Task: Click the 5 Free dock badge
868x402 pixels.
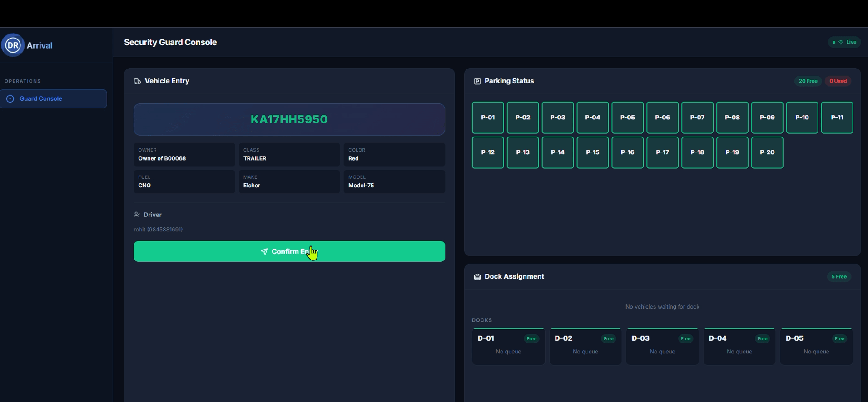Action: 838,277
